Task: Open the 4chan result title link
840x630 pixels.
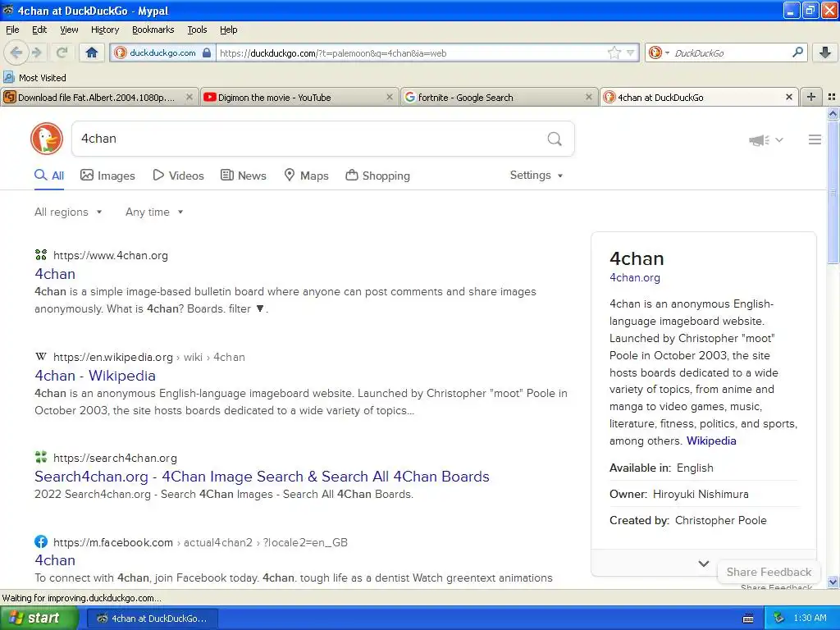Action: point(55,274)
